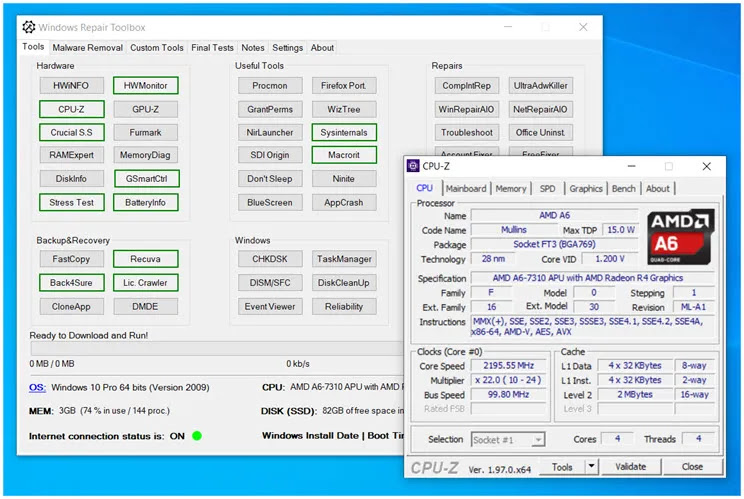This screenshot has width=744, height=499.
Task: Open RAMExpert tool
Action: 71,155
